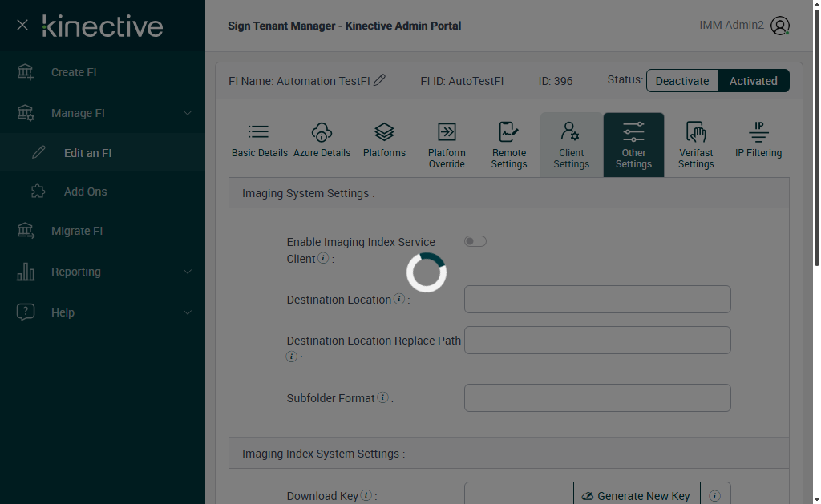821x504 pixels.
Task: Close the sidebar with the X icon
Action: click(22, 25)
